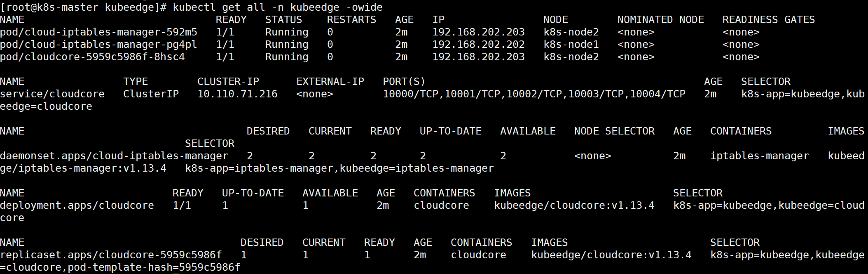Image resolution: width=868 pixels, height=274 pixels.
Task: Click the k8s-node1 node name
Action: pos(571,45)
